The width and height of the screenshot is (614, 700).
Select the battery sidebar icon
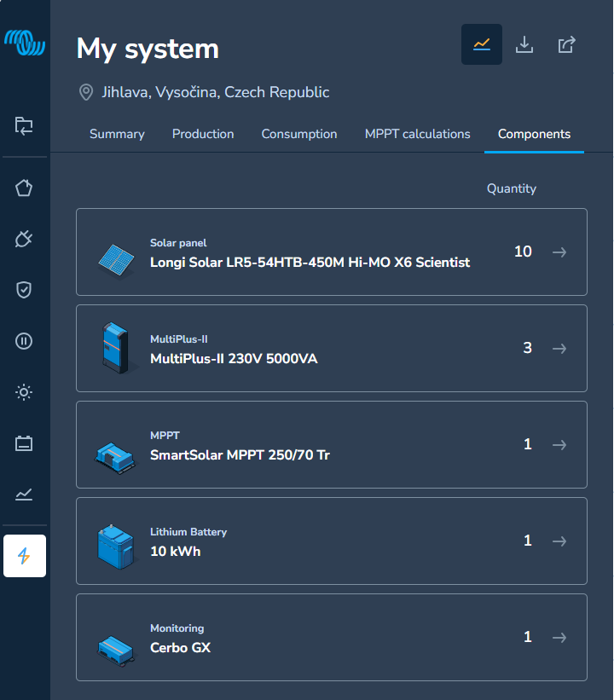coord(24,443)
